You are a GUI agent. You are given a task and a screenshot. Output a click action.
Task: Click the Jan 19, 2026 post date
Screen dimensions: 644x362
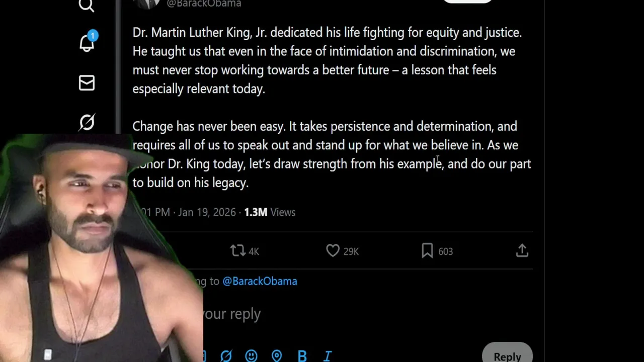(207, 212)
